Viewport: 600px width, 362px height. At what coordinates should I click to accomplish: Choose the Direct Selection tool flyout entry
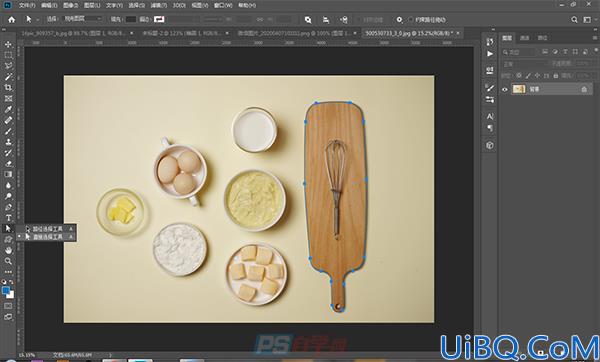pos(47,237)
